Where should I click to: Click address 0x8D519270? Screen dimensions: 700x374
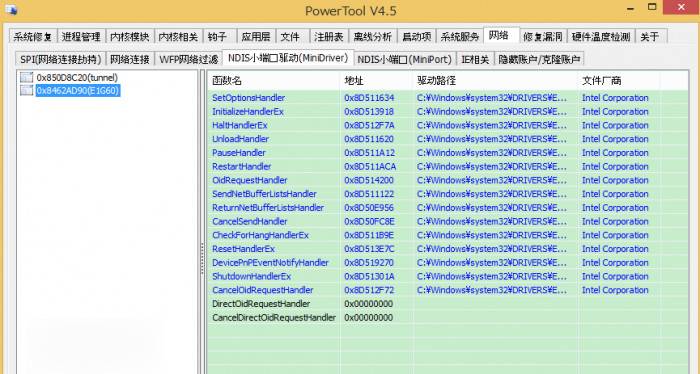click(369, 262)
